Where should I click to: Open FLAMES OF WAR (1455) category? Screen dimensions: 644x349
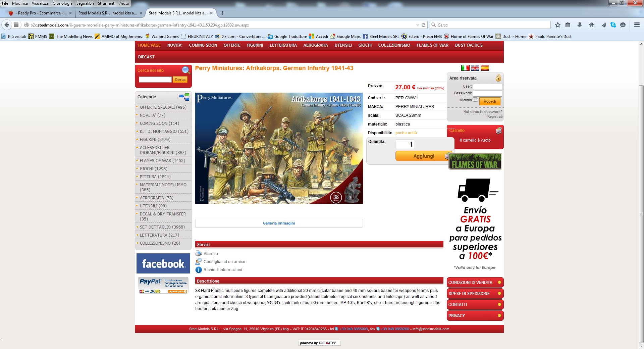coord(162,161)
